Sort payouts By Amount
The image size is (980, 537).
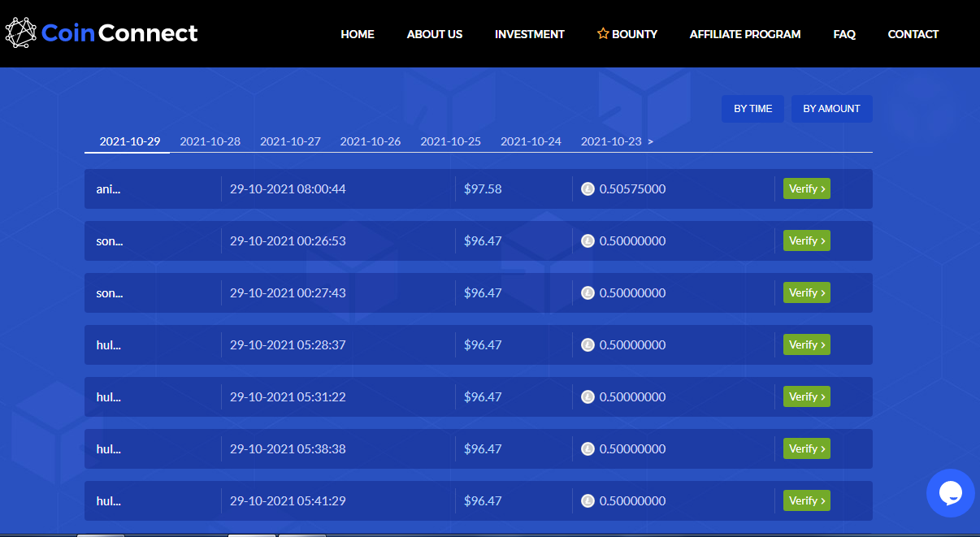tap(831, 109)
